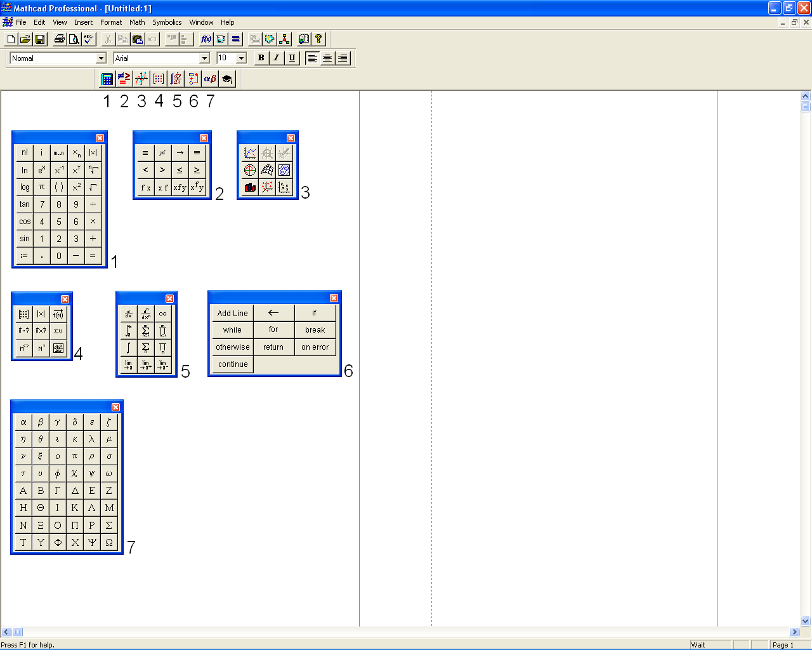The image size is (812, 650).
Task: Click the Print icon
Action: (60, 39)
